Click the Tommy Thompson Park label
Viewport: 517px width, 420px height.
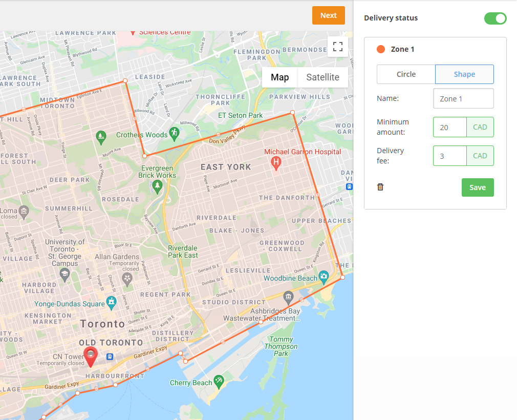tap(281, 346)
